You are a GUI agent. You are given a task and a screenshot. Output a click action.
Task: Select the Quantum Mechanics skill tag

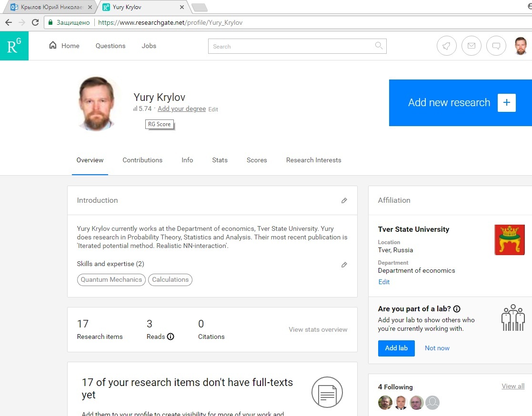coord(111,279)
